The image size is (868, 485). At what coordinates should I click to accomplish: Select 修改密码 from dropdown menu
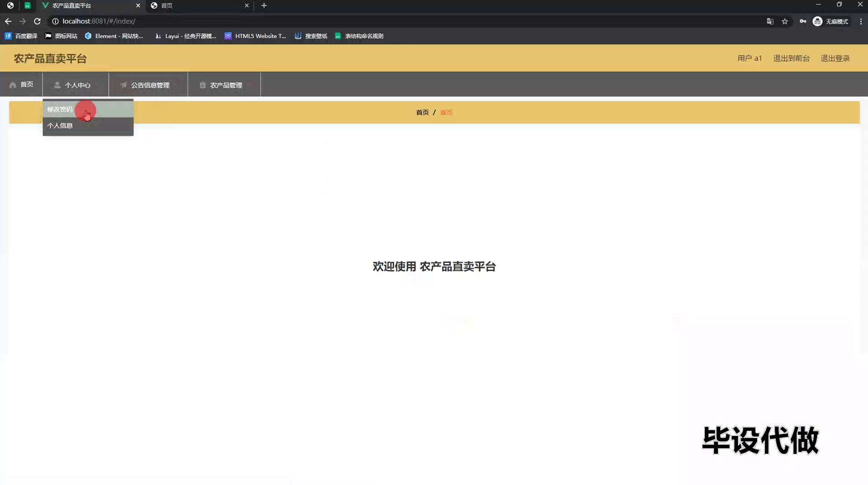[60, 109]
